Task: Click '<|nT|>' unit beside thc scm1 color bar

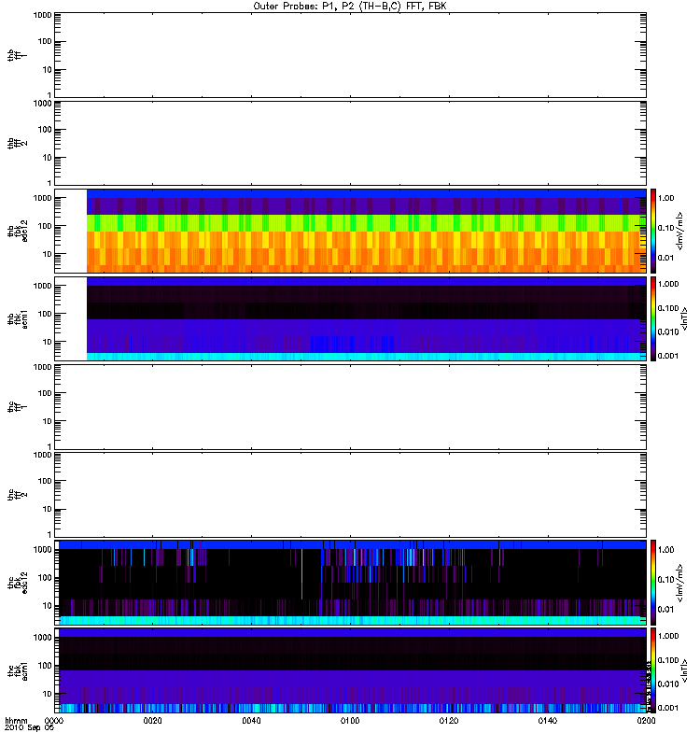Action: coord(685,670)
